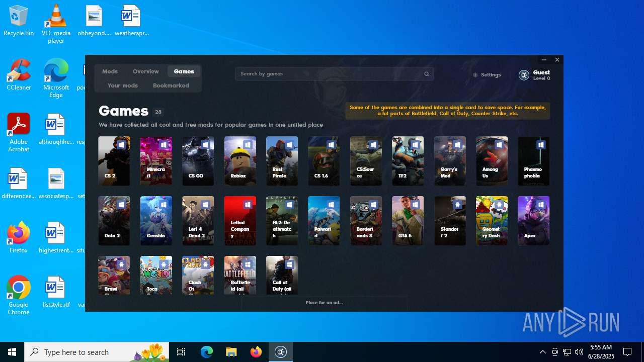This screenshot has height=362, width=644.
Task: Click the Search by games field
Action: 334,74
